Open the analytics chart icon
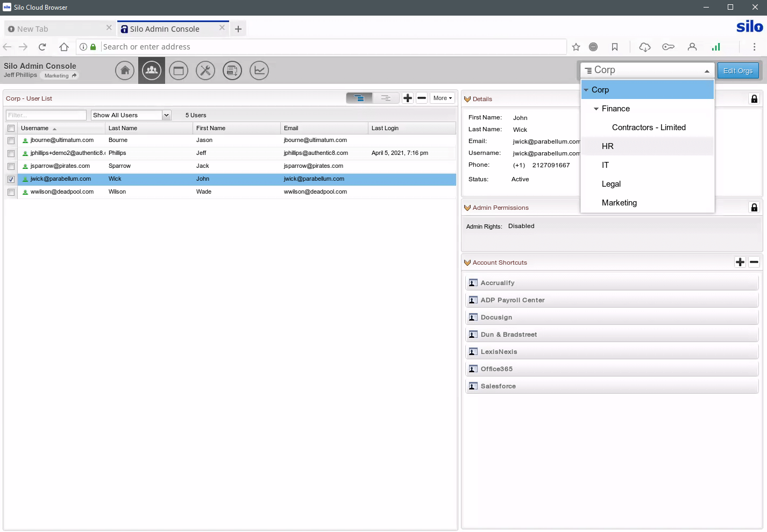 tap(259, 70)
